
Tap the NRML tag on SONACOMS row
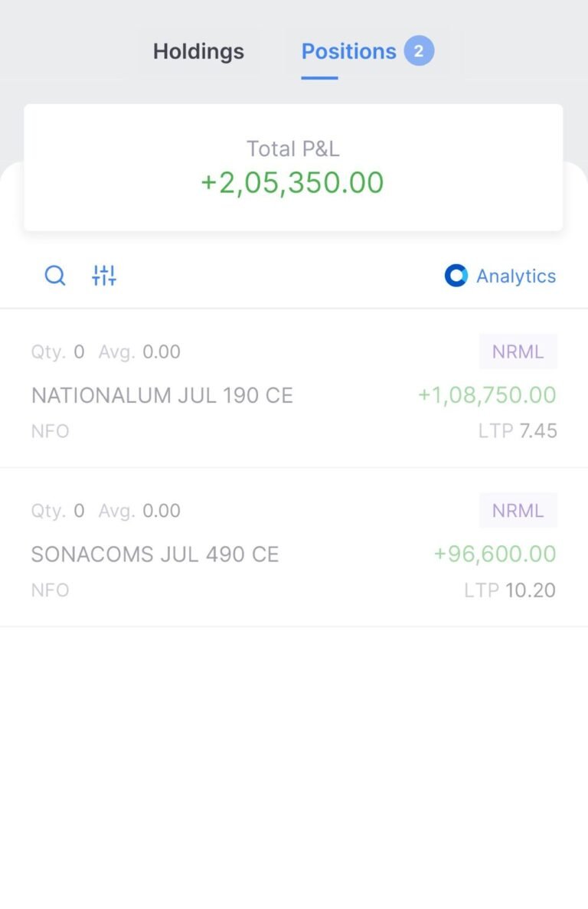[x=518, y=510]
